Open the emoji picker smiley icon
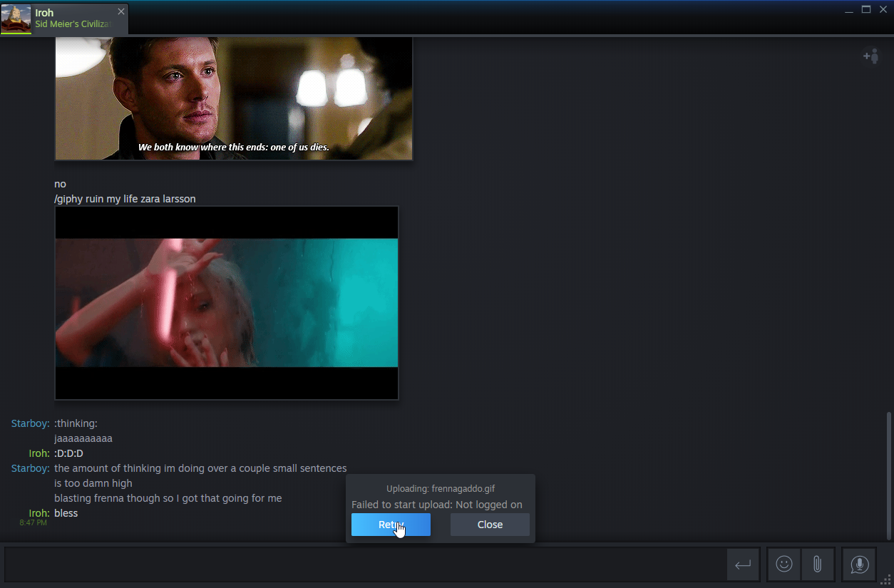The width and height of the screenshot is (894, 588). (784, 564)
